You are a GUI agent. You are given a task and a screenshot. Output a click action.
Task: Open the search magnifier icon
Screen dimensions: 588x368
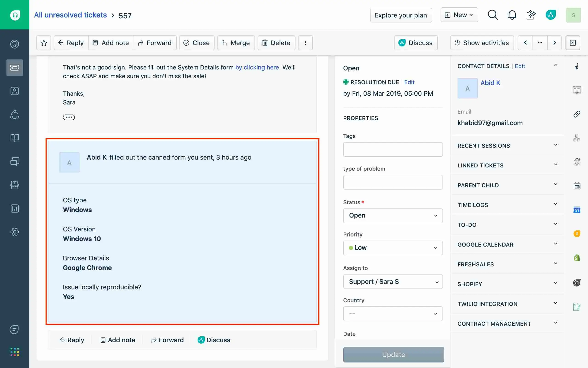[x=493, y=15]
